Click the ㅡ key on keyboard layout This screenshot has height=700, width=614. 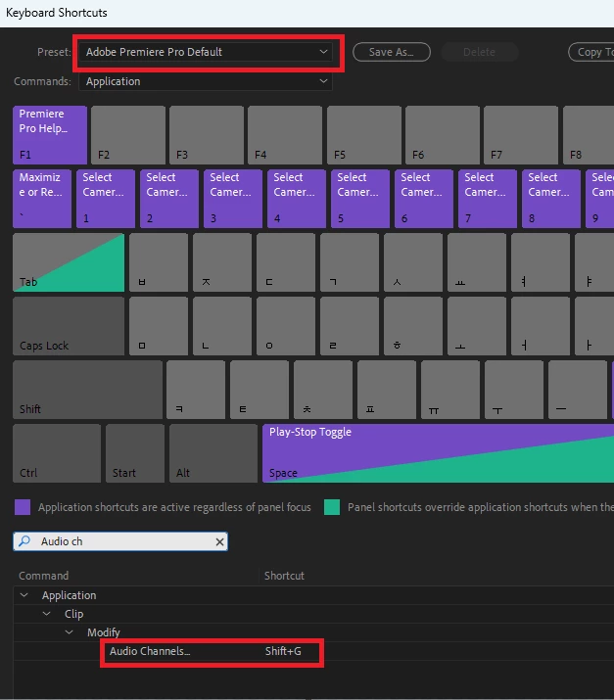[578, 390]
